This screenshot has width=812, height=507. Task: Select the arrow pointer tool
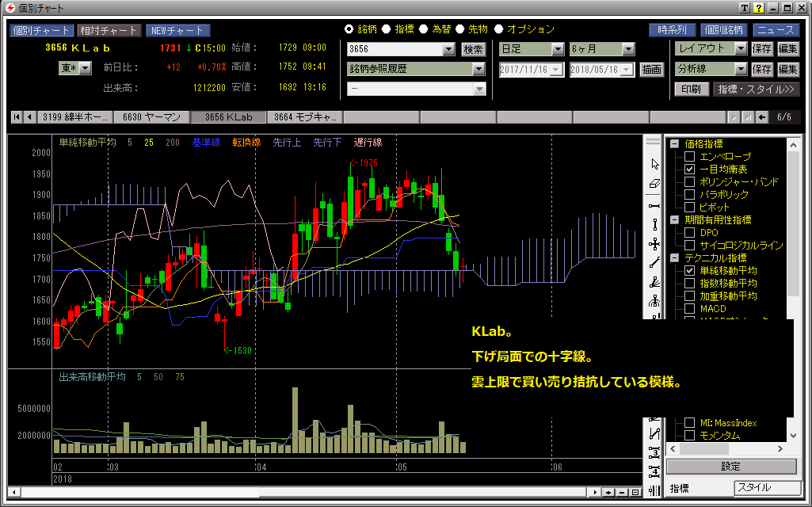click(x=654, y=164)
